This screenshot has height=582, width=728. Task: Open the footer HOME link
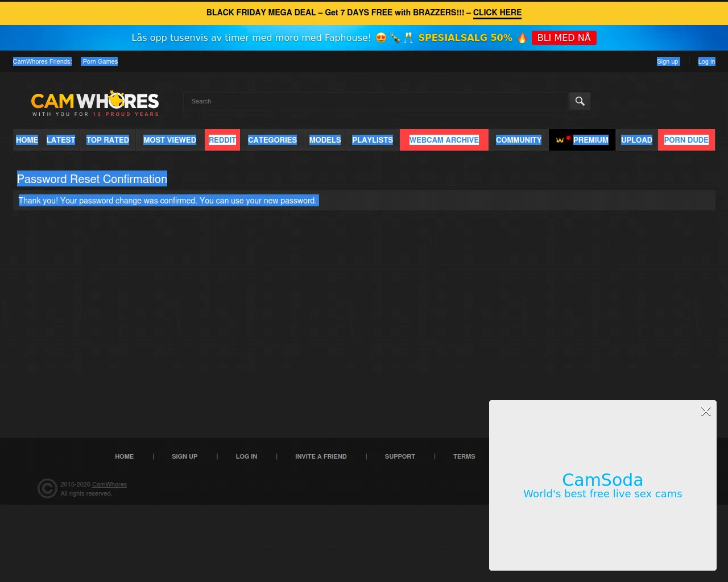coord(125,456)
